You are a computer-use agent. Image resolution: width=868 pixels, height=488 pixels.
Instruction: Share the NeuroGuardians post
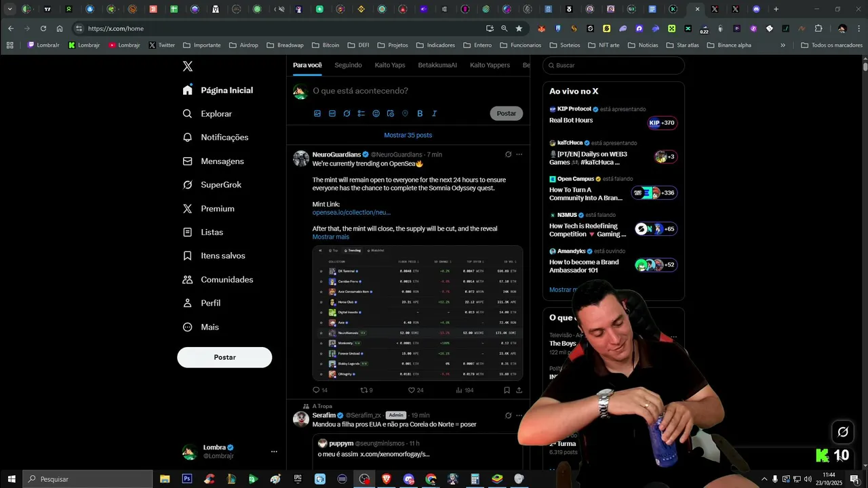[519, 390]
